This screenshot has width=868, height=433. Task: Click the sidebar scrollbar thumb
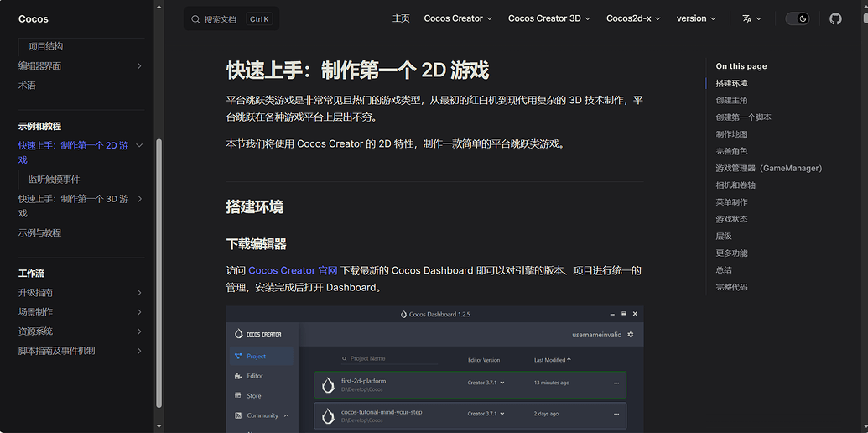click(159, 273)
